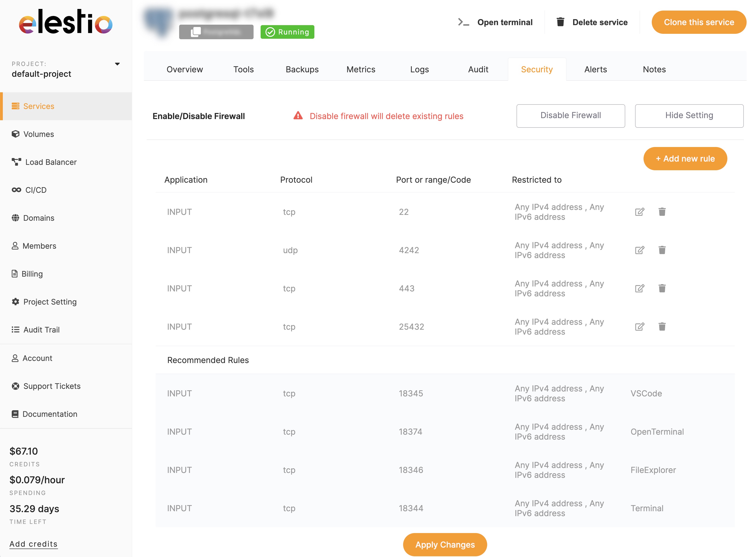Switch to the Metrics tab

click(361, 69)
